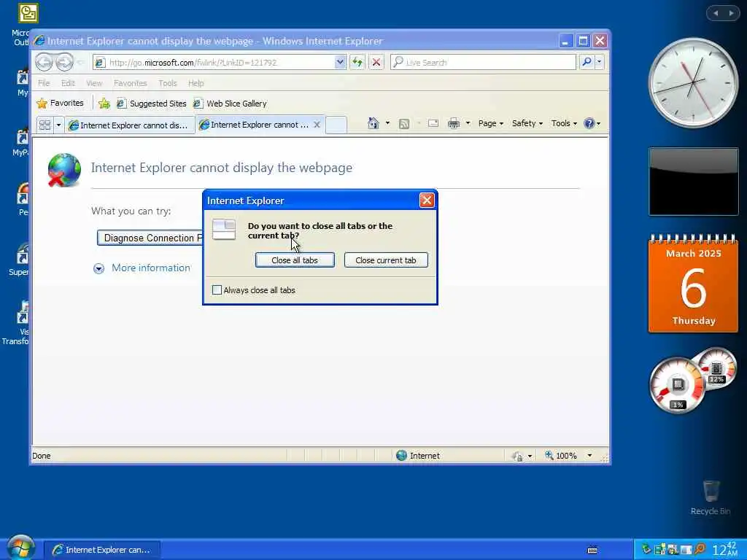Check Always close all tabs checkbox
The height and width of the screenshot is (560, 747).
(217, 290)
